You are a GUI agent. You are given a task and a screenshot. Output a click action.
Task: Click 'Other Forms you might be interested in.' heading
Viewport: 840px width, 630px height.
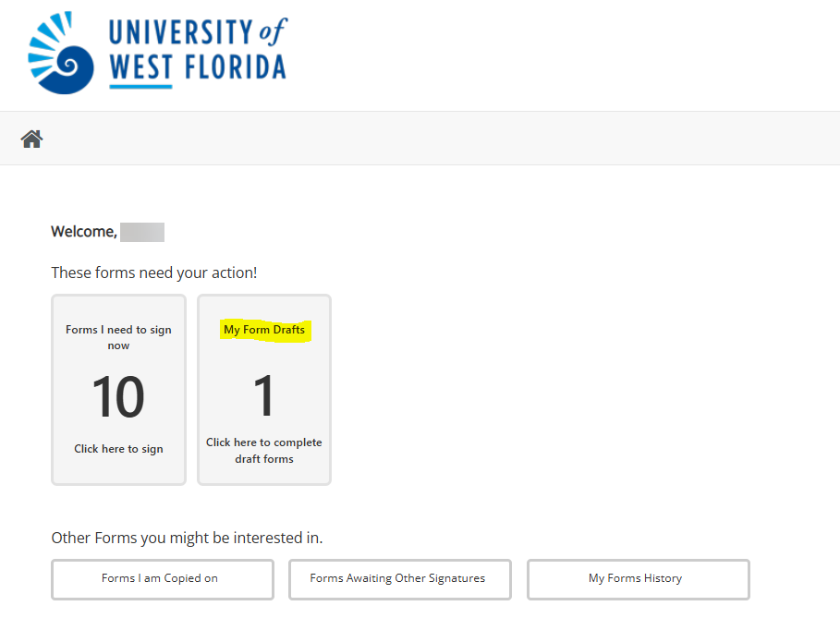(x=187, y=538)
